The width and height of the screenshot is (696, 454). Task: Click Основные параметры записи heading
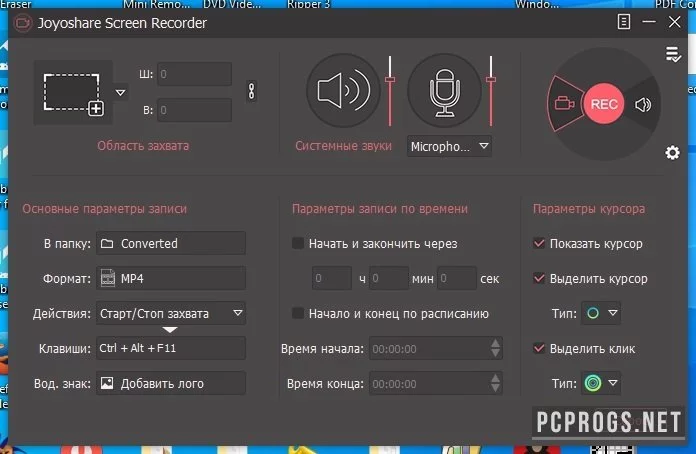(x=104, y=209)
